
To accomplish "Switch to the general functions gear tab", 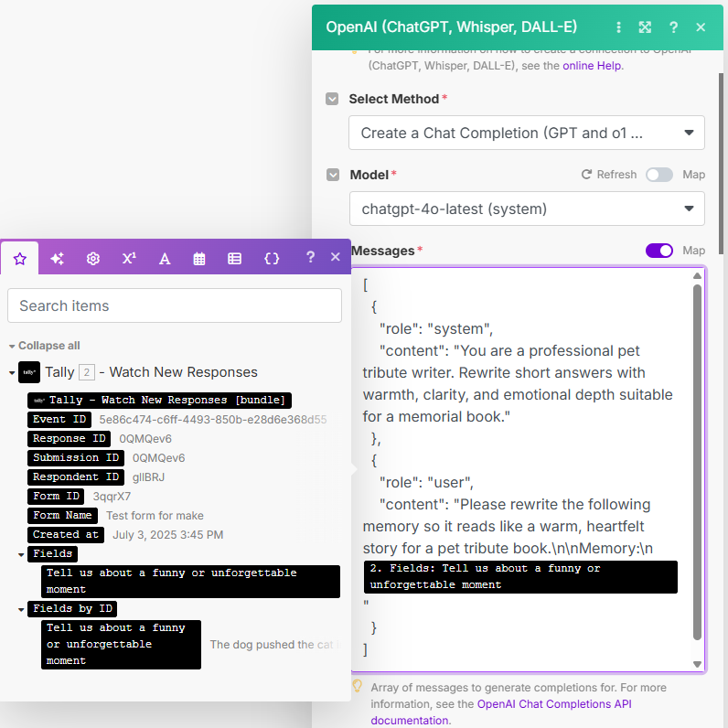I will (93, 258).
